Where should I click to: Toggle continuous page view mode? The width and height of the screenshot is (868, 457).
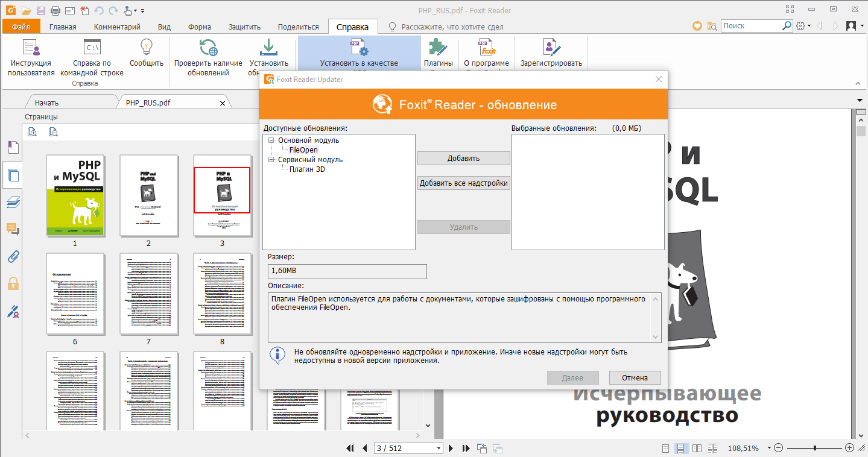coord(681,448)
